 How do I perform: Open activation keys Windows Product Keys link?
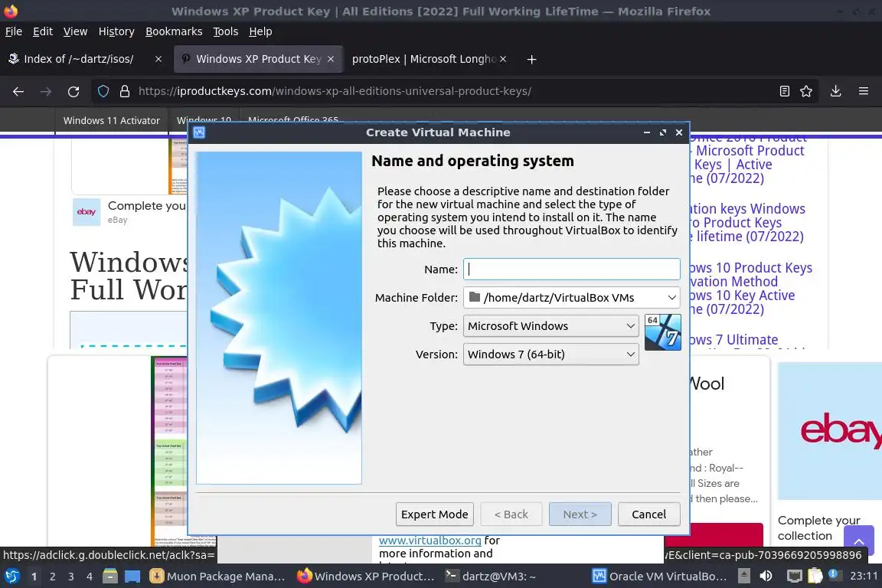[747, 223]
